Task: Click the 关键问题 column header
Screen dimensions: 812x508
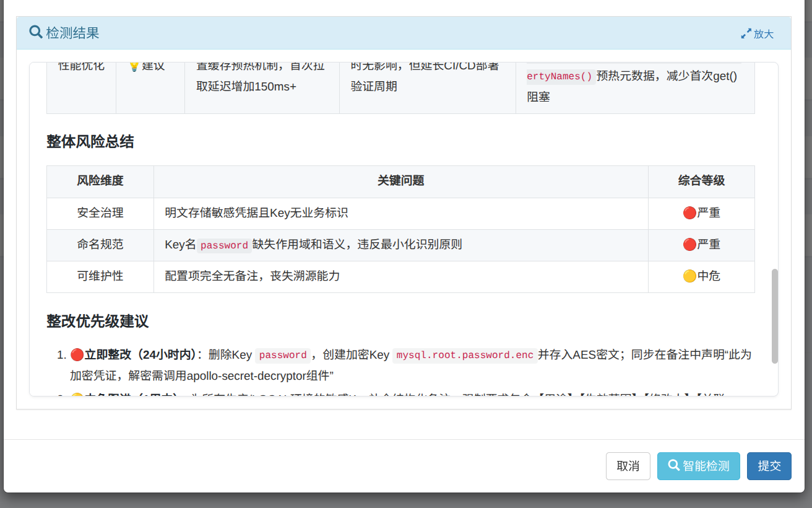Action: click(400, 181)
